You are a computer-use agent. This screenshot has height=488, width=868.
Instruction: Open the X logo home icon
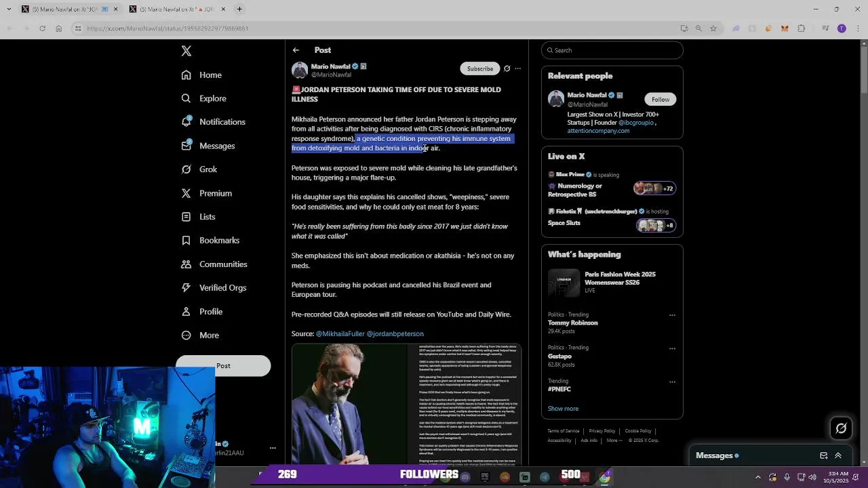(x=186, y=51)
